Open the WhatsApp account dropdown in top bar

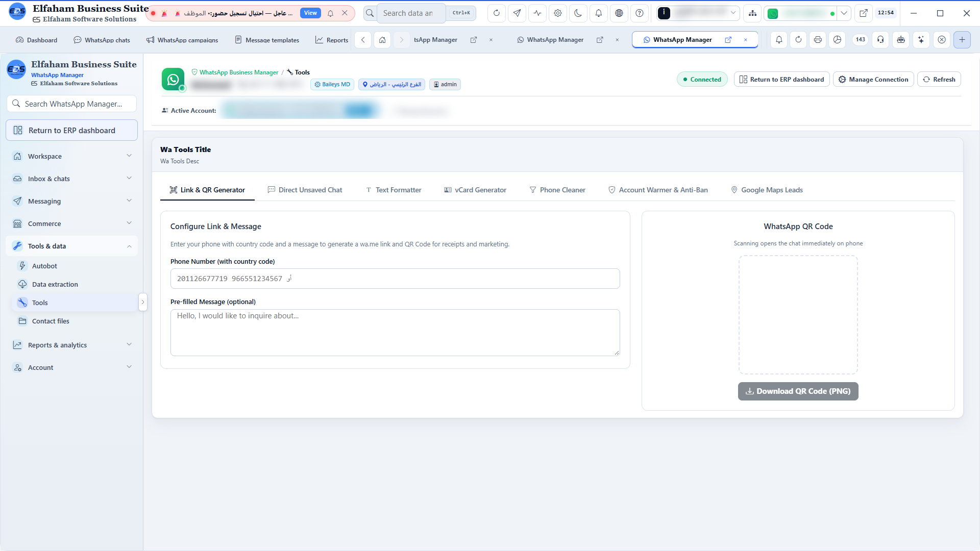[x=844, y=13]
